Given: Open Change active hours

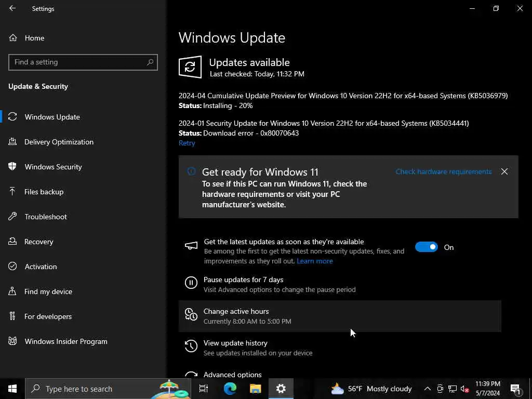Looking at the screenshot, I should [340, 316].
